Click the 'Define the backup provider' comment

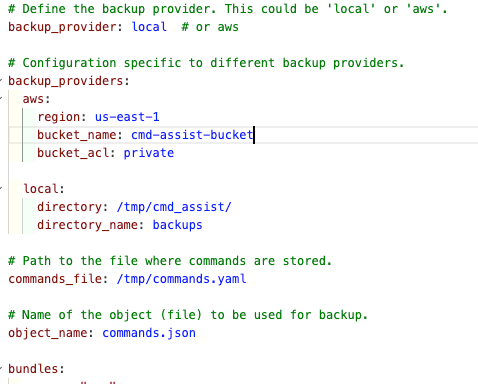click(x=228, y=9)
